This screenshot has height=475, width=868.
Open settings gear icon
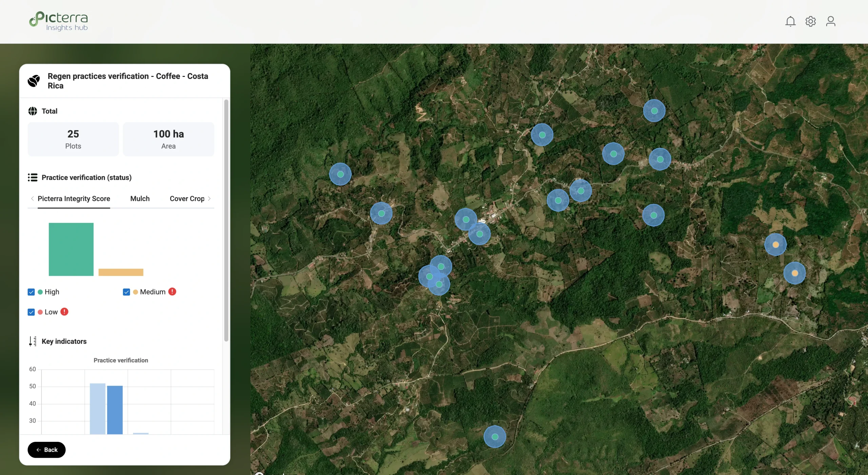810,21
